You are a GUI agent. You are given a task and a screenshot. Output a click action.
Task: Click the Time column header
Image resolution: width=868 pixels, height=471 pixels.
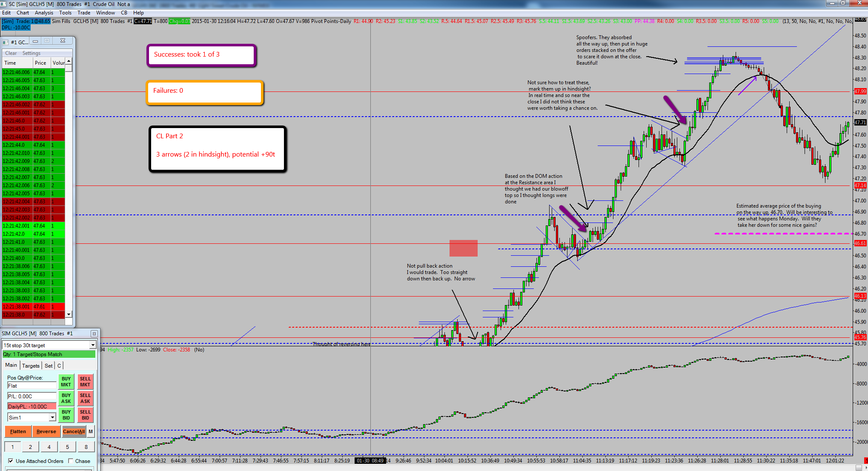pos(17,63)
